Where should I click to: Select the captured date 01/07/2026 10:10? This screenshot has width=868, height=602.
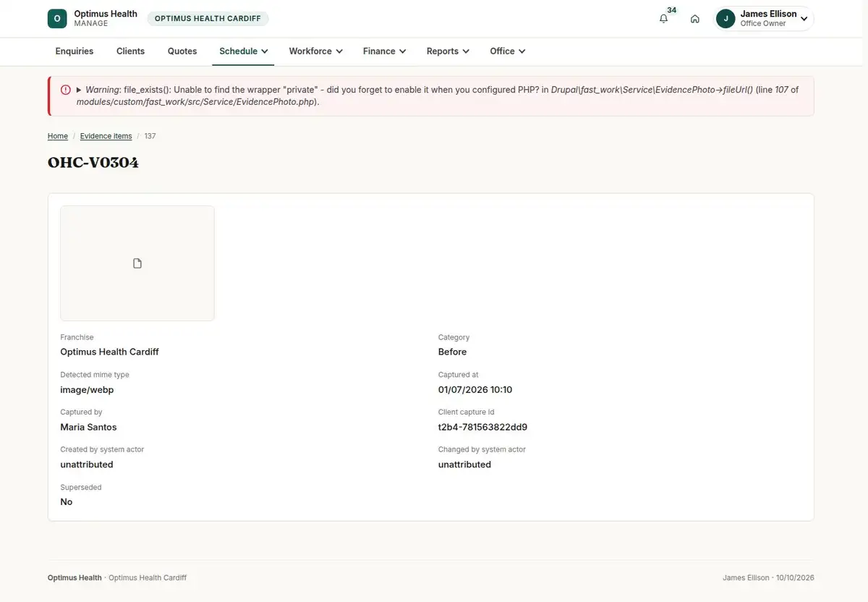[475, 389]
